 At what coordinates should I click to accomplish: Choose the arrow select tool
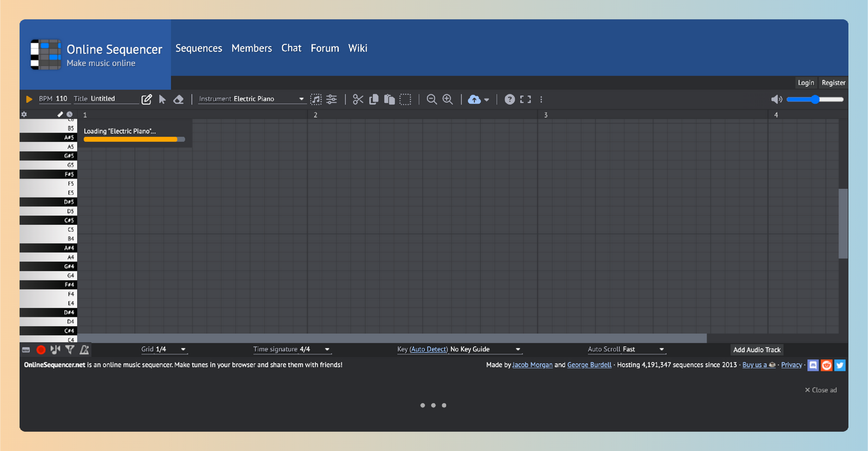tap(162, 99)
